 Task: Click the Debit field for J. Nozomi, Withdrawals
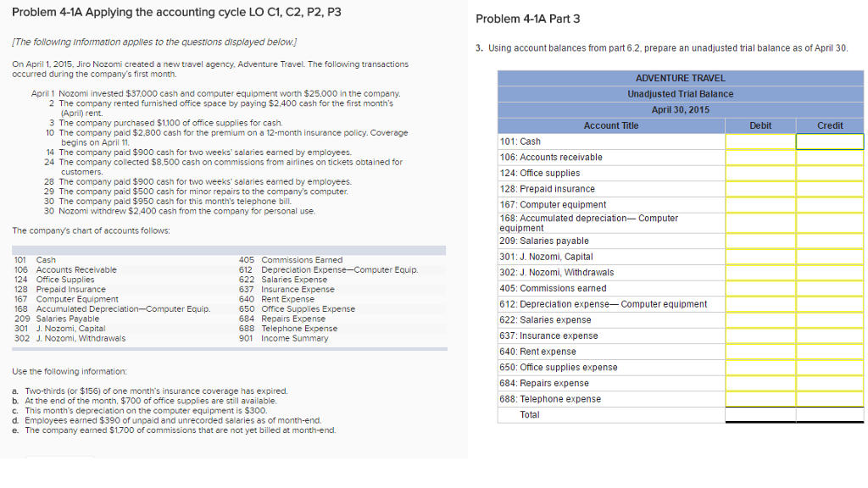pos(760,273)
